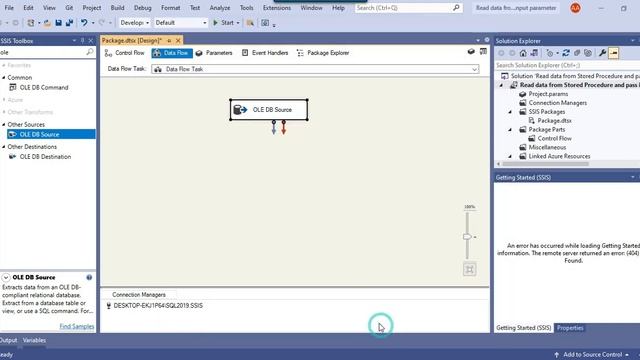Open the File menu
The image size is (640, 360).
tap(9, 8)
